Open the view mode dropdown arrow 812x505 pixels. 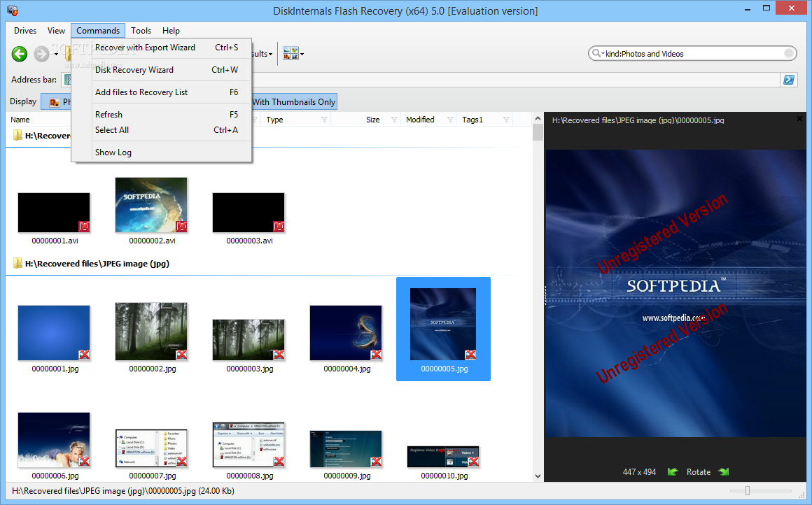tap(302, 54)
